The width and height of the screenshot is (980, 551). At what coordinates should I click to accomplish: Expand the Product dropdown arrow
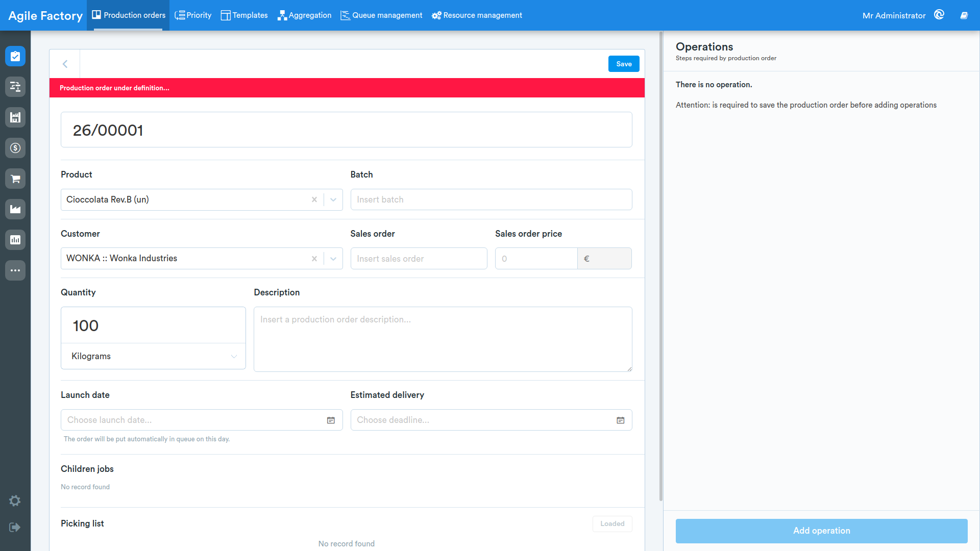click(x=333, y=199)
